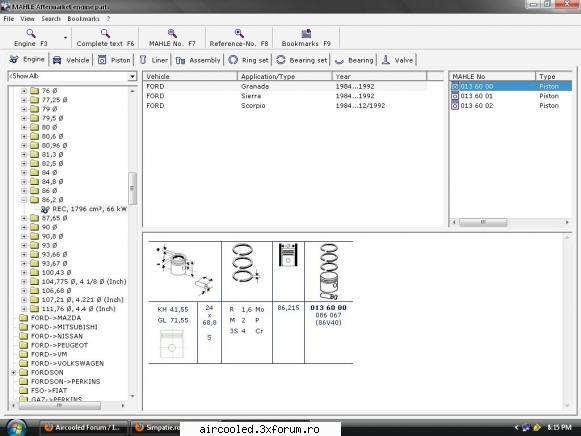Viewport: 581px width, 436px height.
Task: Switch to the Bearing set tab
Action: point(302,60)
